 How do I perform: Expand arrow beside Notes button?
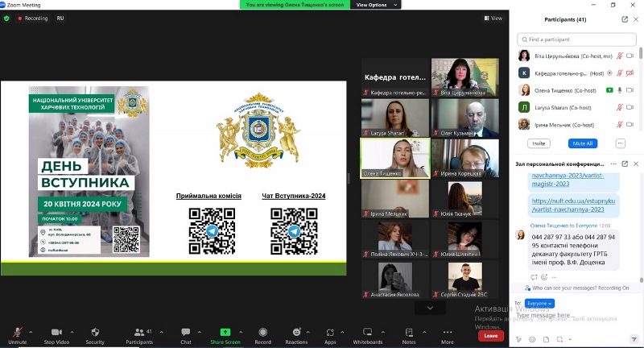tap(424, 332)
